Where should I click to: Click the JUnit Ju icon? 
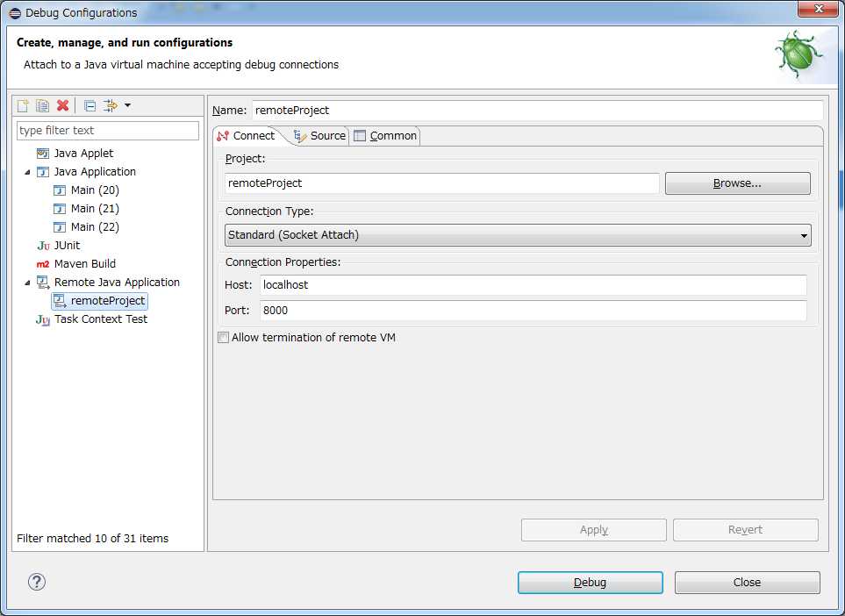tap(43, 246)
